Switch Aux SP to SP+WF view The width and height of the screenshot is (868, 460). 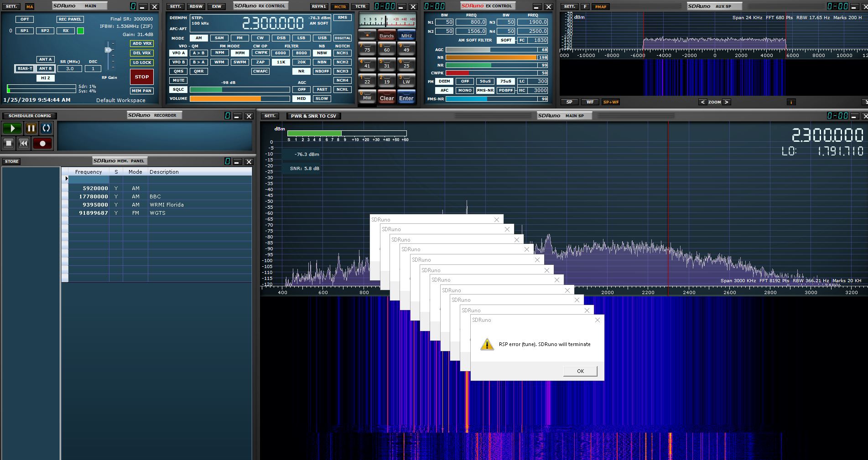coord(611,102)
